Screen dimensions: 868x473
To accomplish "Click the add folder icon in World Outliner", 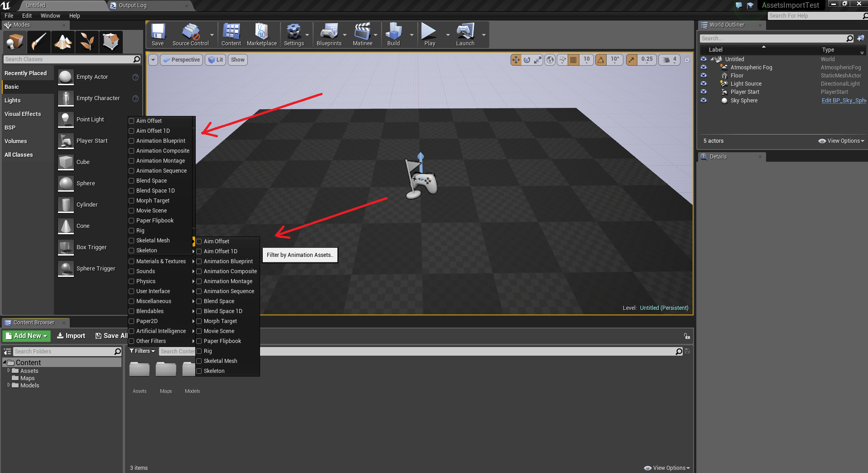I will pyautogui.click(x=860, y=38).
